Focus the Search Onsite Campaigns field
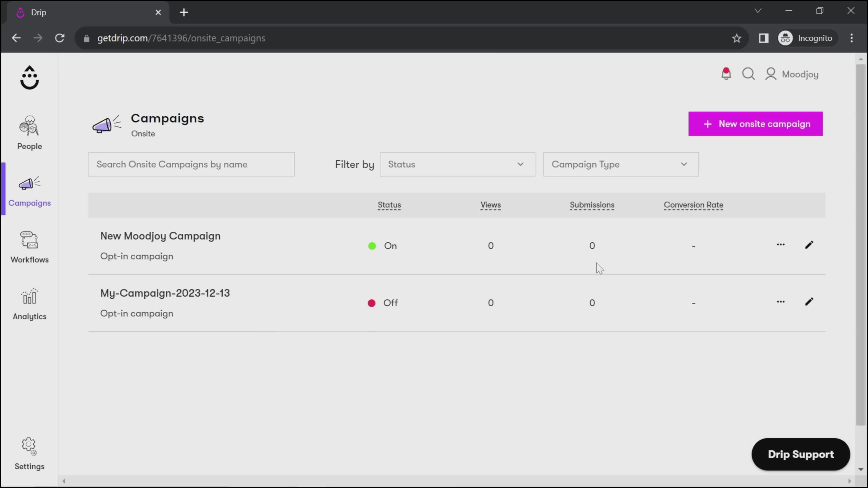The width and height of the screenshot is (868, 488). (x=191, y=164)
